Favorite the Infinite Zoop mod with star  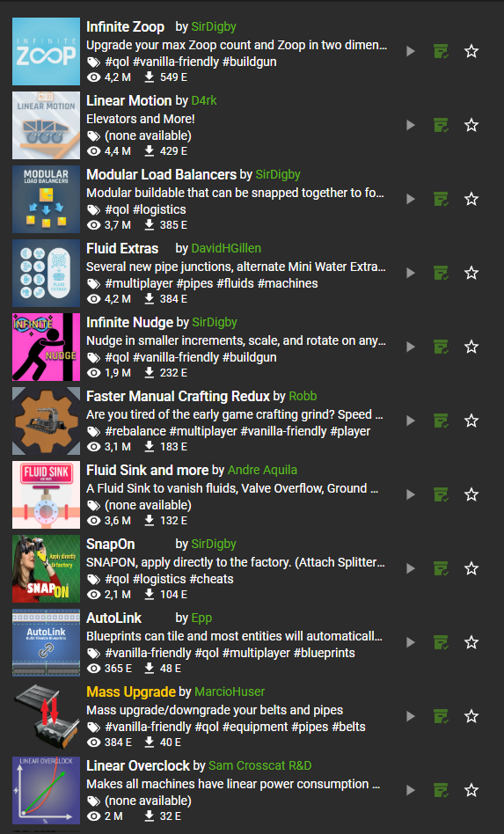471,52
